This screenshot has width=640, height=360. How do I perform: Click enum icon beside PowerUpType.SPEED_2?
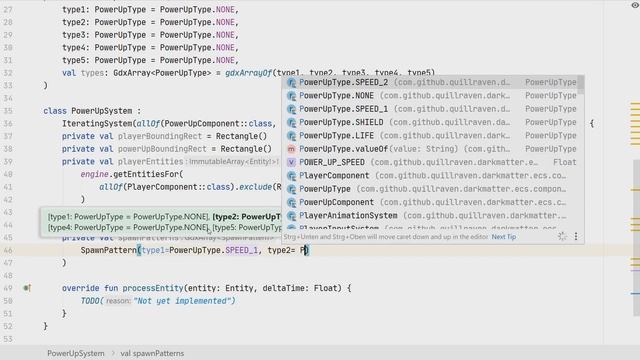291,82
